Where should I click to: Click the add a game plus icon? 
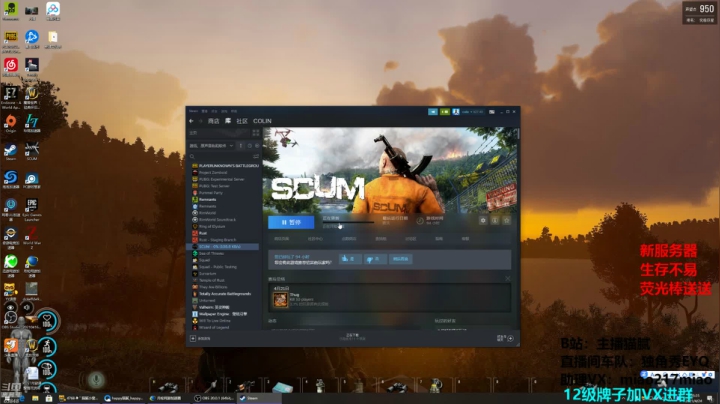coord(193,338)
